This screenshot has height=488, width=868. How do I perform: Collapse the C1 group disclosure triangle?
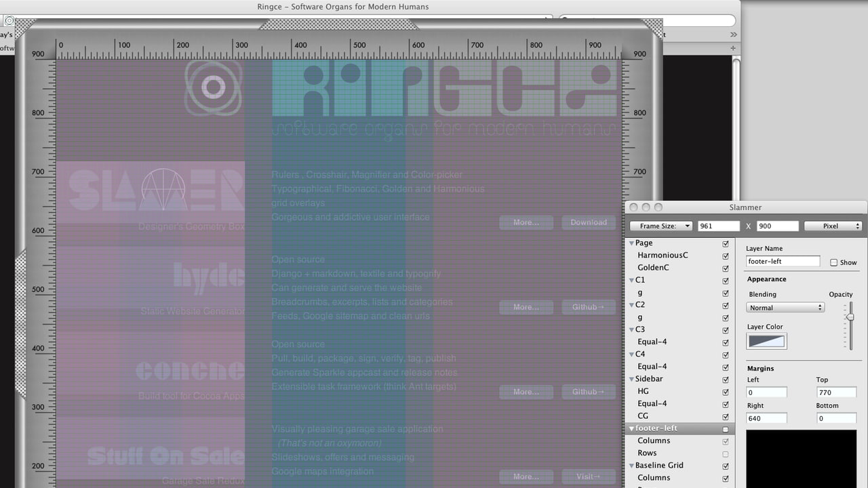(x=631, y=281)
